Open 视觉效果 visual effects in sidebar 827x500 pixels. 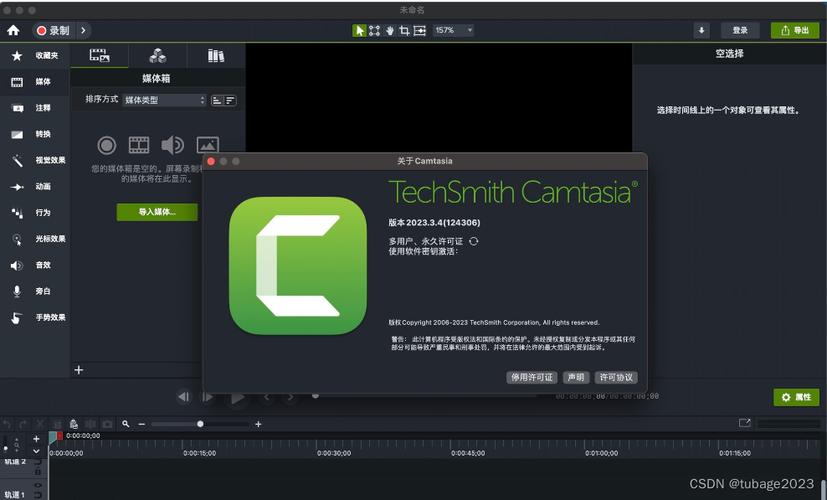[x=35, y=160]
